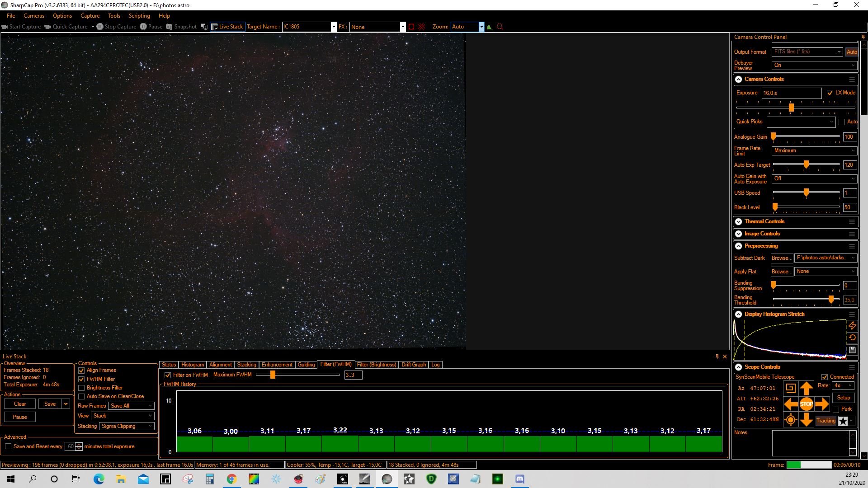Toggle the LX Mode checkbox
This screenshot has height=488, width=868.
pos(830,93)
